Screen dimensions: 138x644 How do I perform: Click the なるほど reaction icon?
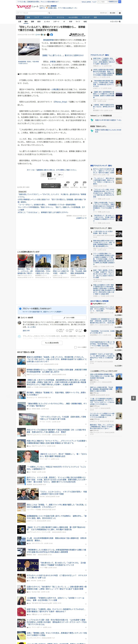click(x=67, y=330)
